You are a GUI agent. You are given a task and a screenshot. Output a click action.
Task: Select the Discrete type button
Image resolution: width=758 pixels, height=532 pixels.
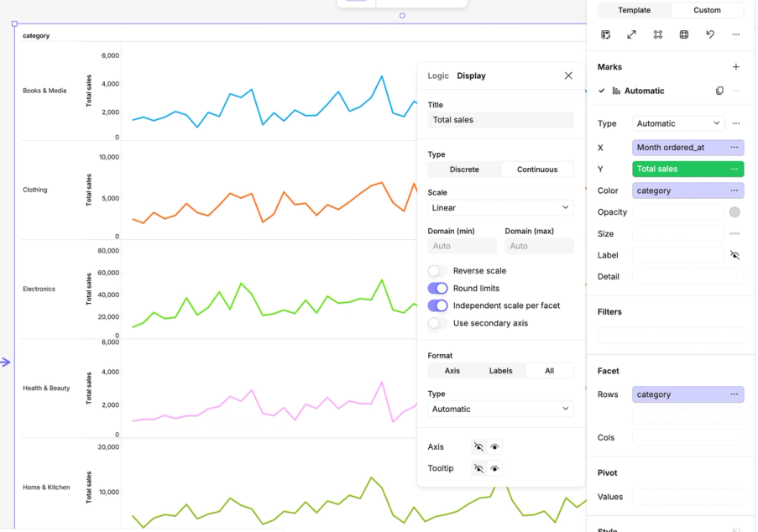coord(464,170)
